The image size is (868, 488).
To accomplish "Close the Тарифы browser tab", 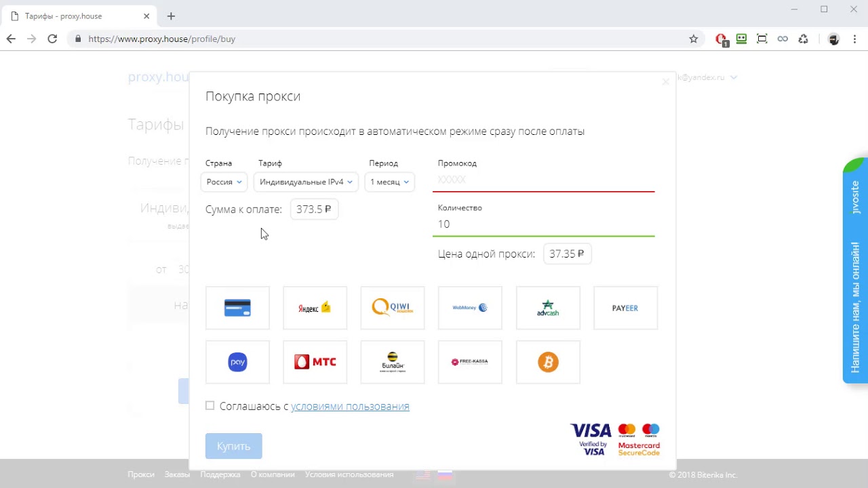I will [x=146, y=16].
